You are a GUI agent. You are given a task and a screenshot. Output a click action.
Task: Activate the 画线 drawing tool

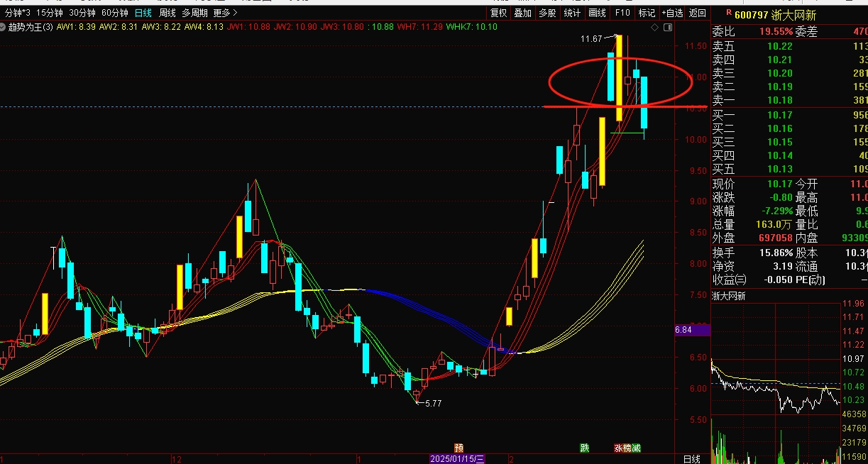[x=598, y=13]
